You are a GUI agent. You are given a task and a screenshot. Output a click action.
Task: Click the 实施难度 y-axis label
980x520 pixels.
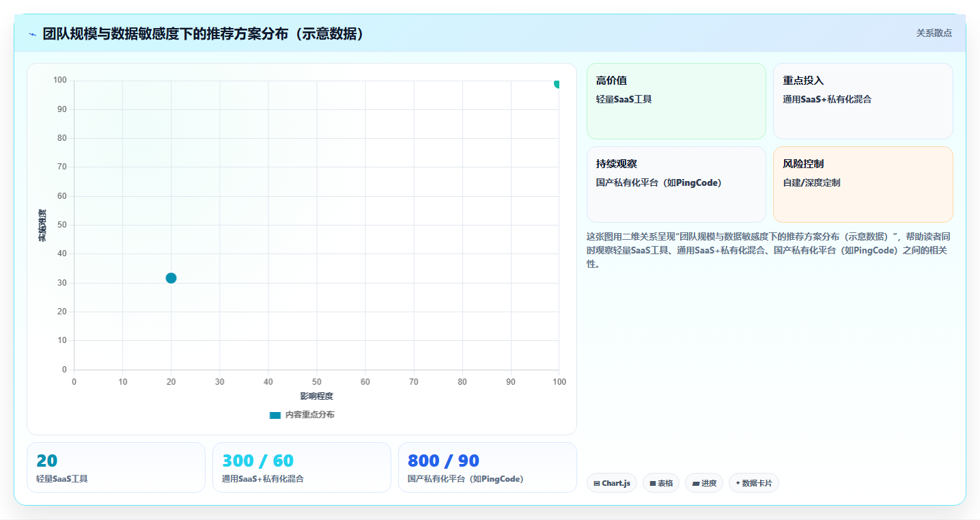point(42,225)
